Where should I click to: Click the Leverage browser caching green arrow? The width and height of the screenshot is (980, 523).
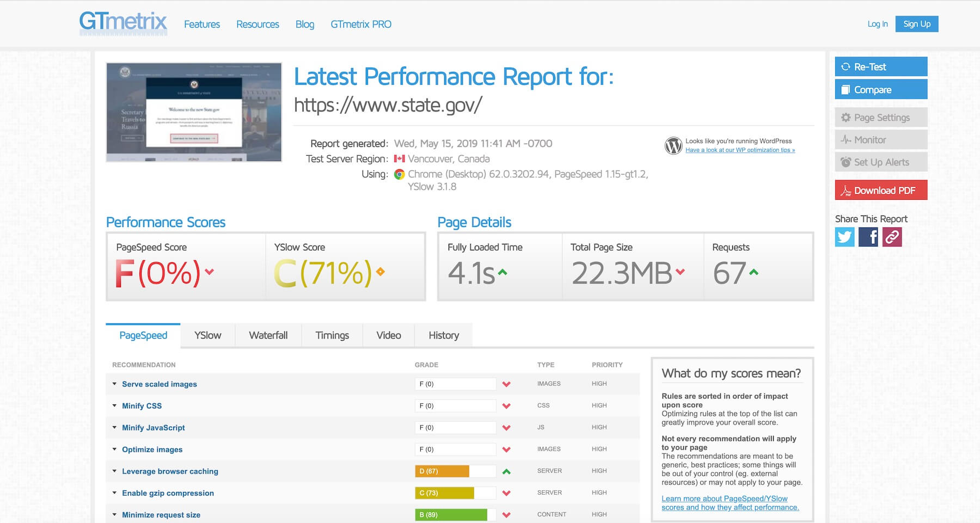pyautogui.click(x=506, y=471)
